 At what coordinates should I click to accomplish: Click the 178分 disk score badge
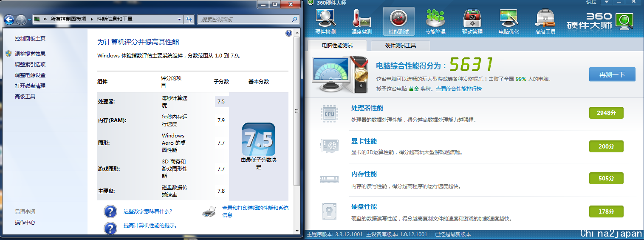pyautogui.click(x=606, y=211)
